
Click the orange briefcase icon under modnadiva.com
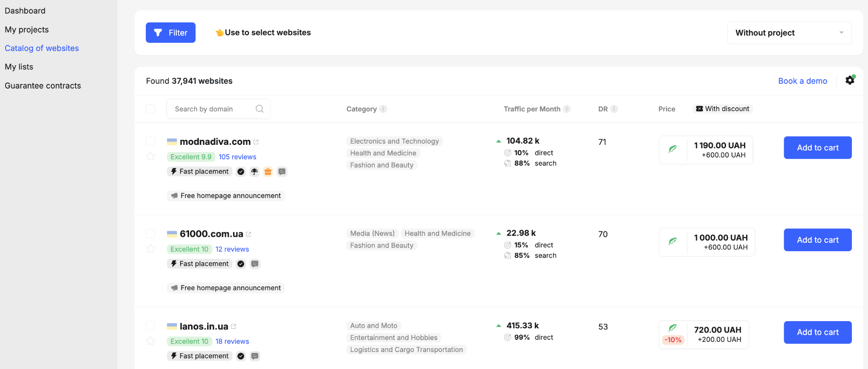268,172
